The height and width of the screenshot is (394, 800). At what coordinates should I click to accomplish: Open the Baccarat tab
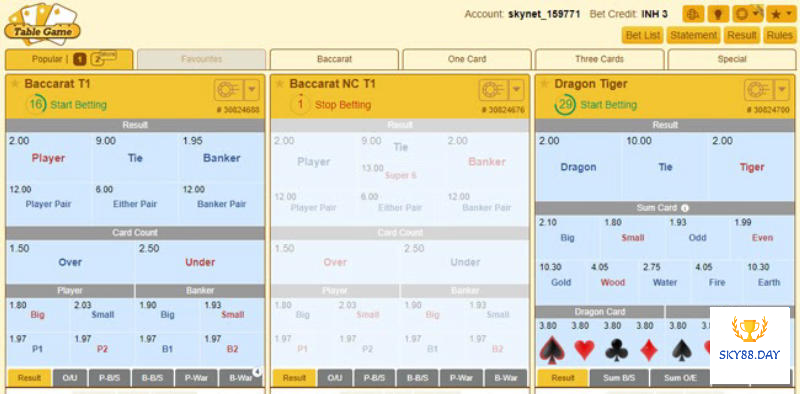[334, 59]
